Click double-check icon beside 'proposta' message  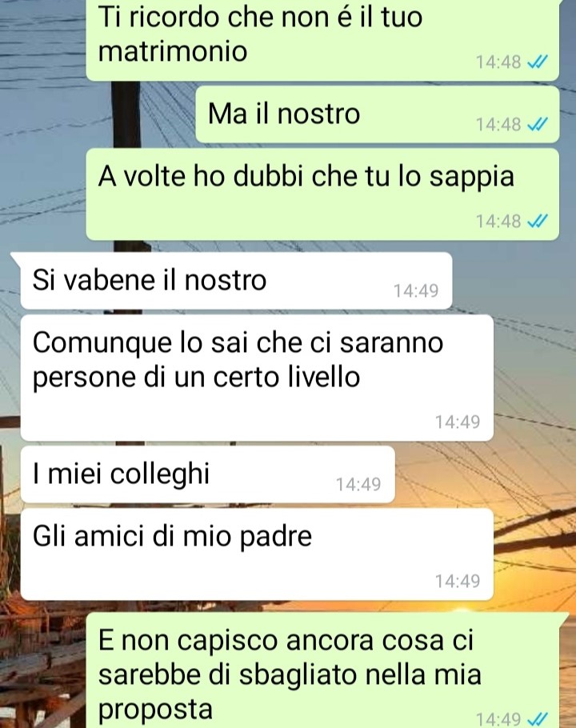point(538,720)
